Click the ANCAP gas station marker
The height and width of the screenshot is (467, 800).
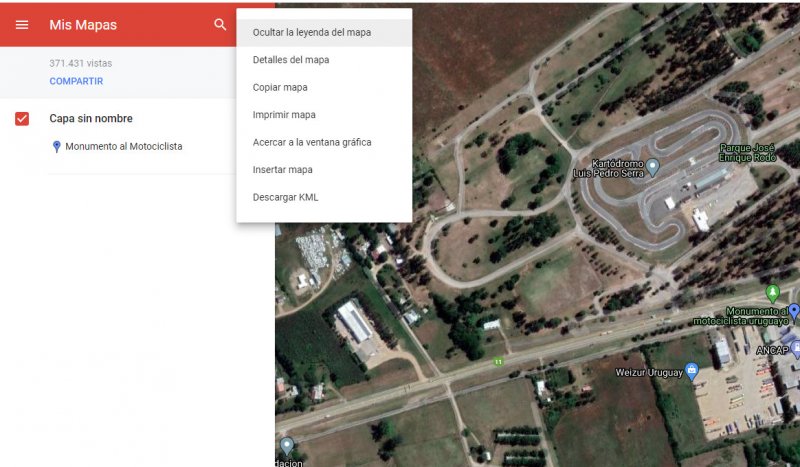pos(796,350)
